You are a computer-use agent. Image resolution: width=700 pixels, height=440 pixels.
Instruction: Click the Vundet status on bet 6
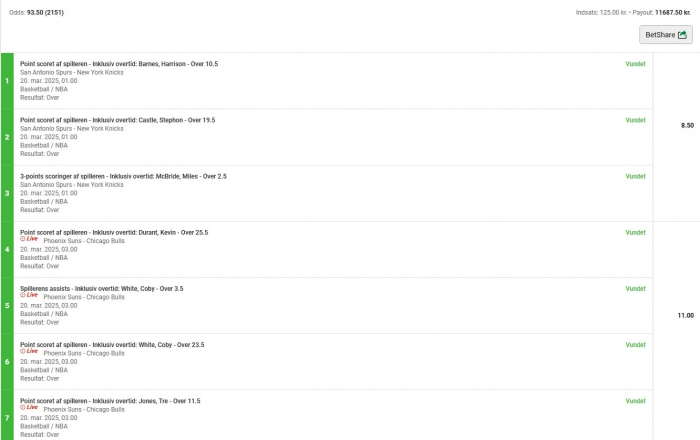tap(635, 345)
